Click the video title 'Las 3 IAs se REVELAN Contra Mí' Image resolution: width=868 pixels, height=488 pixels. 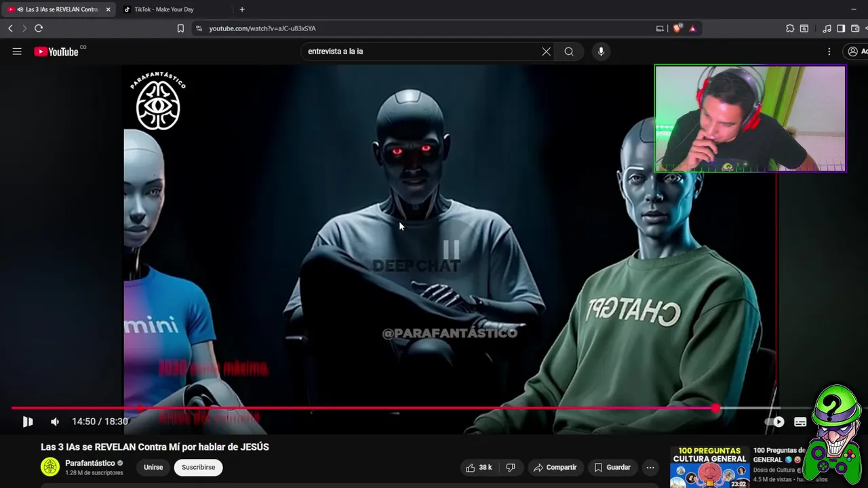click(x=155, y=447)
